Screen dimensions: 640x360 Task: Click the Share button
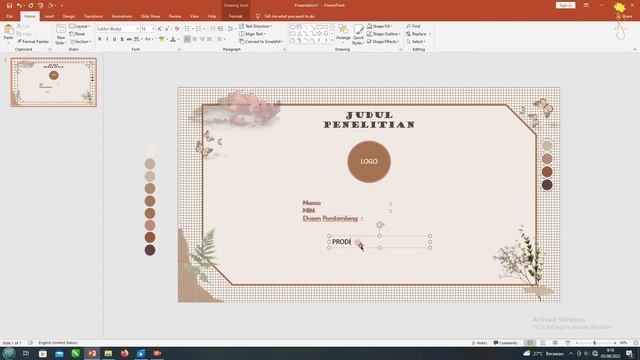coord(624,16)
